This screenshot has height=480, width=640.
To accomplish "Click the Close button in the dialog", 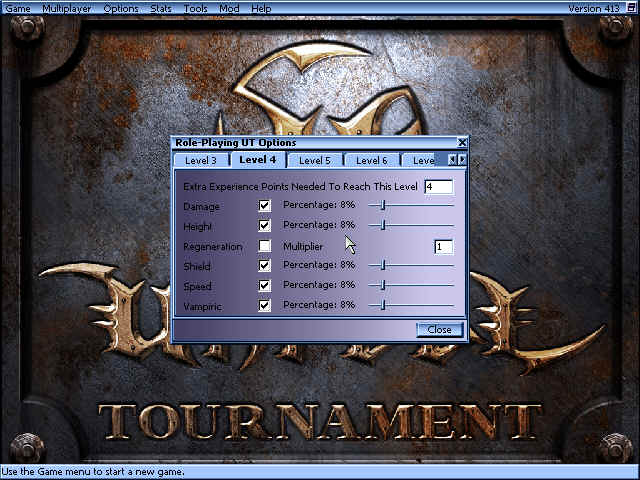I will tap(440, 329).
